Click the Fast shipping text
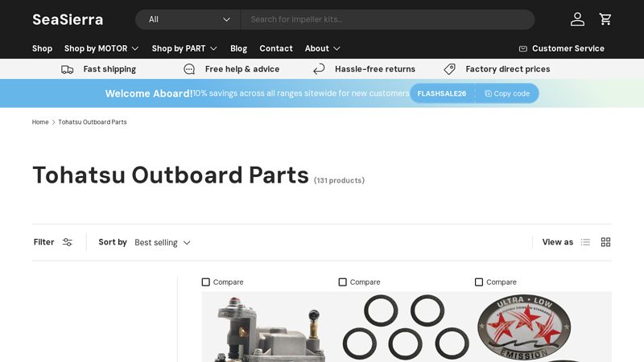This screenshot has height=362, width=644. click(x=109, y=69)
